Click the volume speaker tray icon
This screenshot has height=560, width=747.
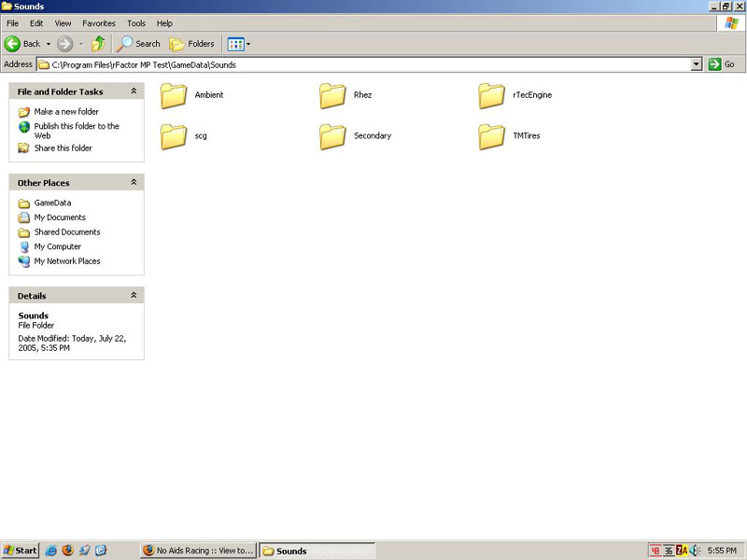(x=694, y=551)
